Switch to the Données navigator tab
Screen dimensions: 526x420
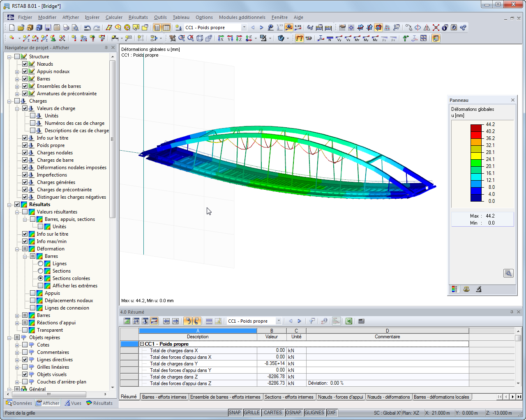click(19, 403)
